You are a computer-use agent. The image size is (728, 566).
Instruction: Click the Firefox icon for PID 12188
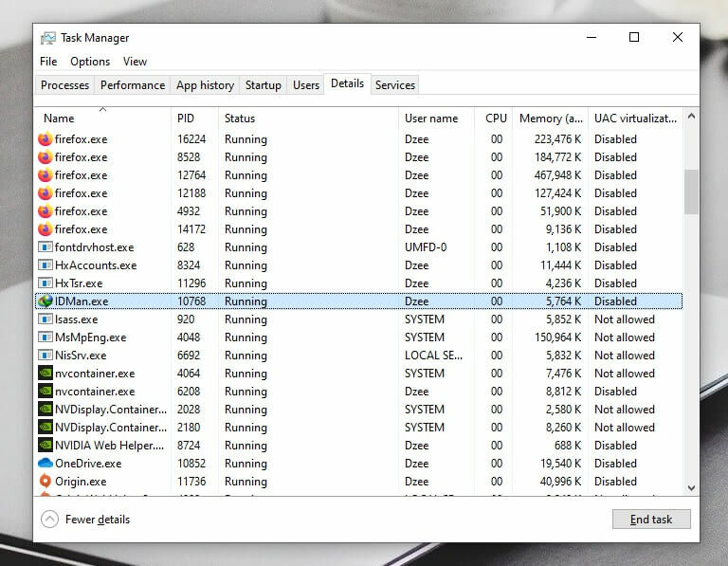pyautogui.click(x=45, y=193)
